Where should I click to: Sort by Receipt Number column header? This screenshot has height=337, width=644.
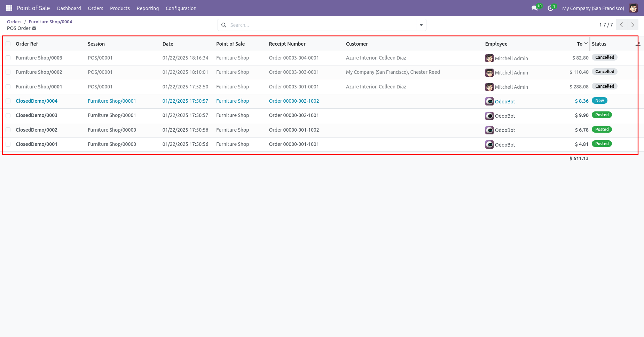point(287,44)
